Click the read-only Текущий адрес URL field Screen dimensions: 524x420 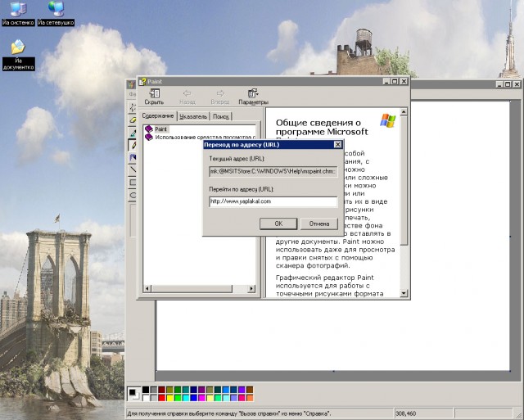point(273,171)
